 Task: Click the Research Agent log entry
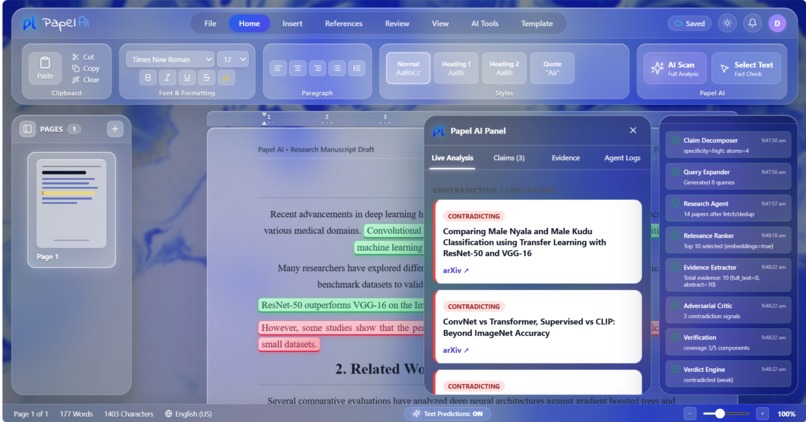point(728,209)
